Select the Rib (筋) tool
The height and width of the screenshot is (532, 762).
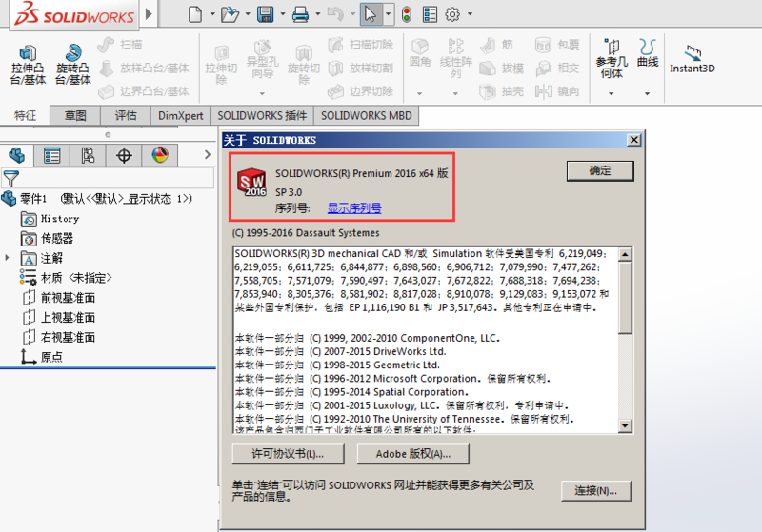coord(496,45)
